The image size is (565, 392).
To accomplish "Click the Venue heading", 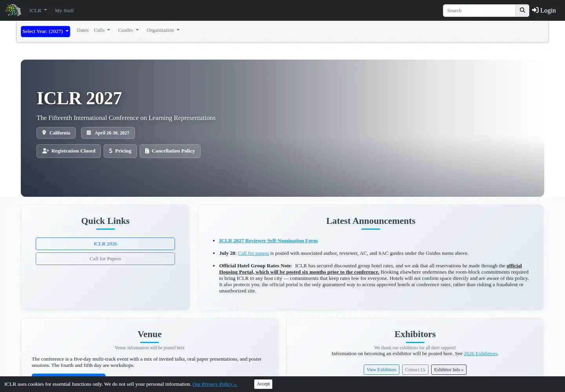I will tap(149, 334).
